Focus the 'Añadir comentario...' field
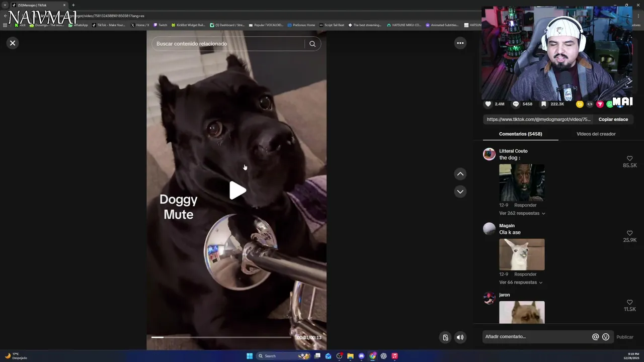The image size is (644, 362). pos(536,337)
